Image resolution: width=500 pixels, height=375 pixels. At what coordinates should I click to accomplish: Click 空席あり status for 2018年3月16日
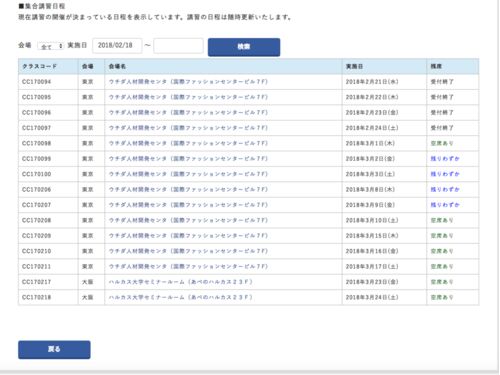pos(442,251)
